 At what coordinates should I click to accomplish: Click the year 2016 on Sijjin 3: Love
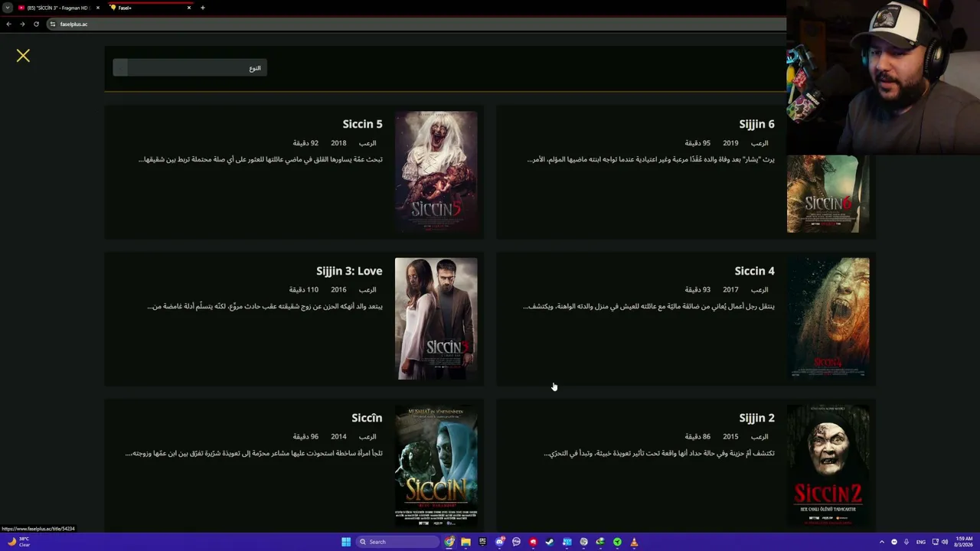[x=338, y=290]
